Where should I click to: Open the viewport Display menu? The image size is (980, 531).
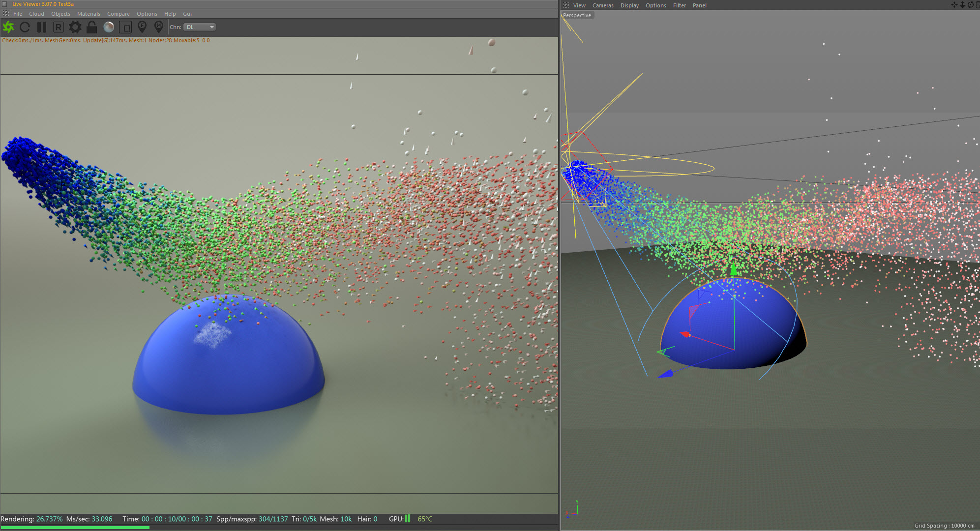629,5
